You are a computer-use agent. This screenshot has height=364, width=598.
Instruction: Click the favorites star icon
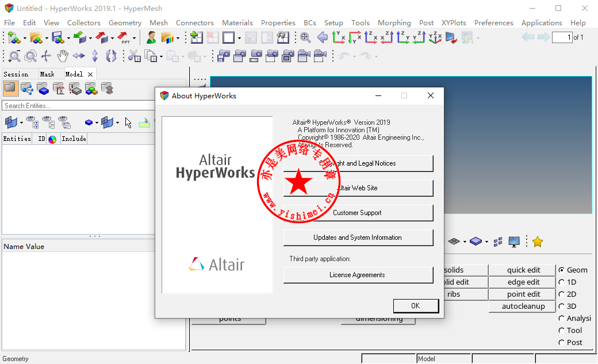pos(538,242)
